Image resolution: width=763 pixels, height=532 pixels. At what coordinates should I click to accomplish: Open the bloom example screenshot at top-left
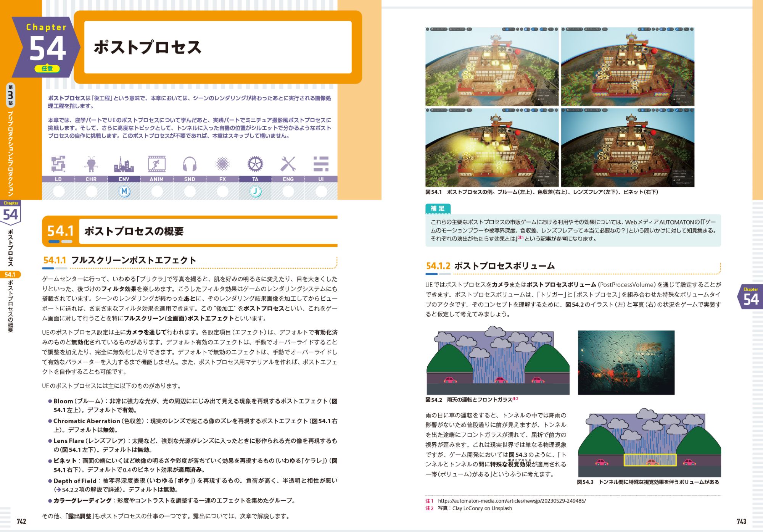point(492,67)
